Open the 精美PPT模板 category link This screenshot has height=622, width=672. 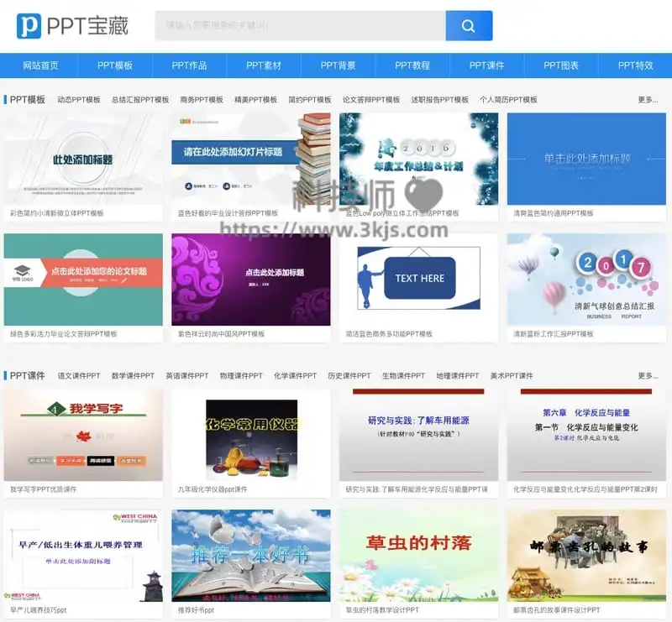coord(256,100)
